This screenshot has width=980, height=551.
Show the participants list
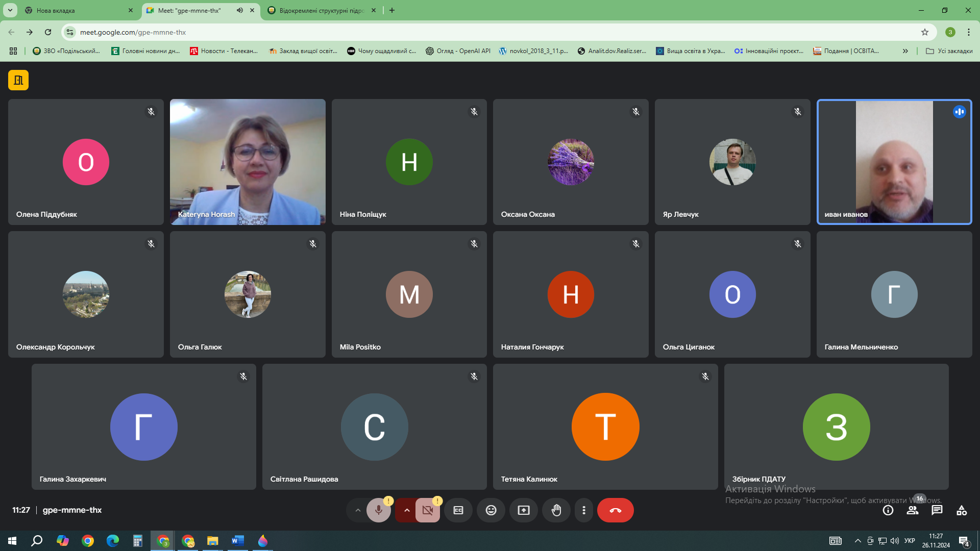point(913,510)
